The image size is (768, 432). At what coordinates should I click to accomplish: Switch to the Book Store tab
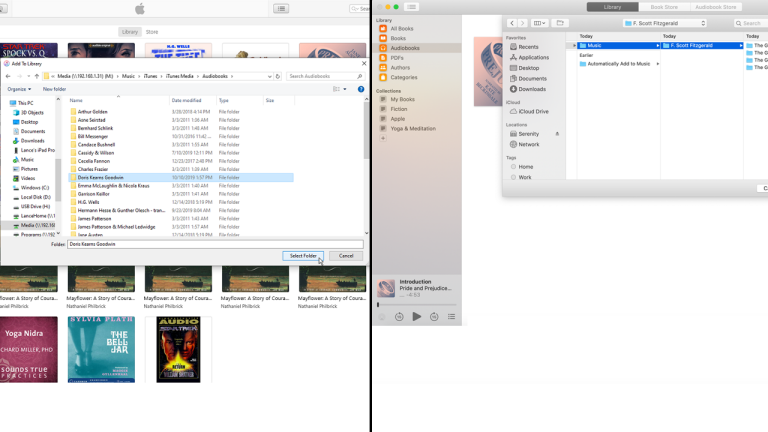tap(664, 7)
